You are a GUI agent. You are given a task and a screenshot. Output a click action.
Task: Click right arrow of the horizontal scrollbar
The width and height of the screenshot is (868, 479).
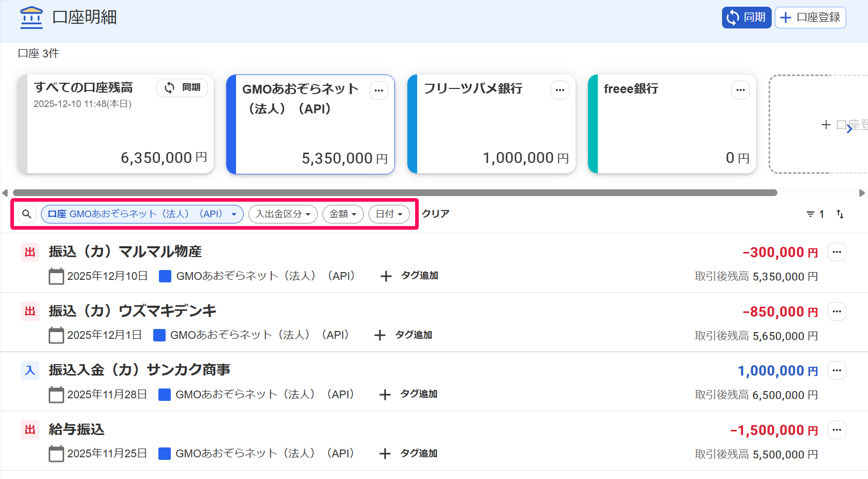(x=862, y=193)
